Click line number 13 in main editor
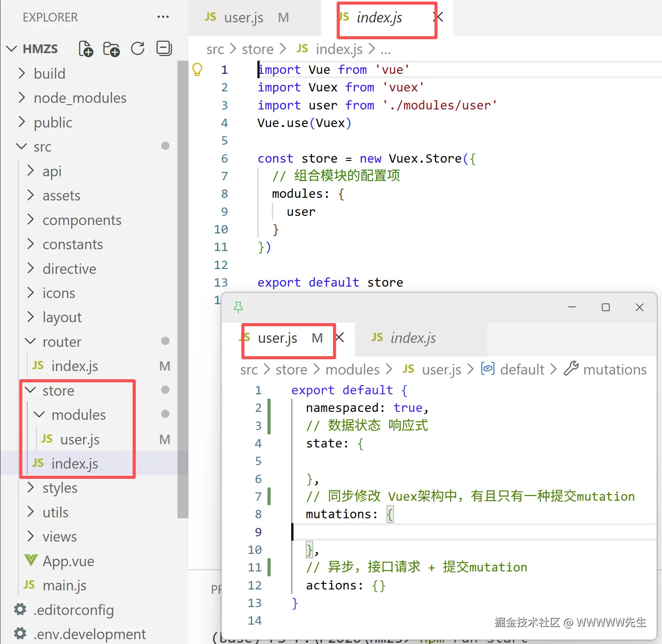Viewport: 662px width, 644px height. (x=221, y=282)
